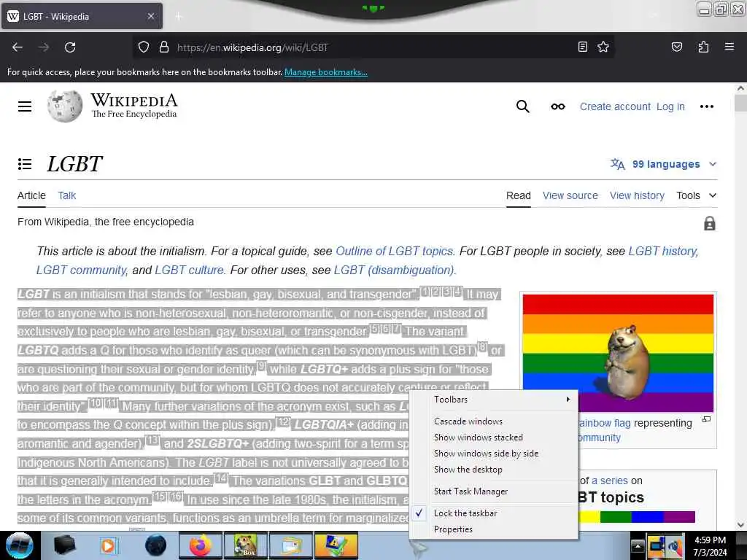
Task: Expand the 99 languages dropdown
Action: pyautogui.click(x=664, y=164)
